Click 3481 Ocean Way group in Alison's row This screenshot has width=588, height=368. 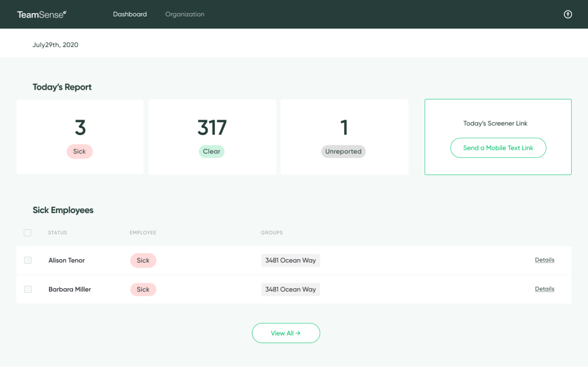tap(291, 261)
